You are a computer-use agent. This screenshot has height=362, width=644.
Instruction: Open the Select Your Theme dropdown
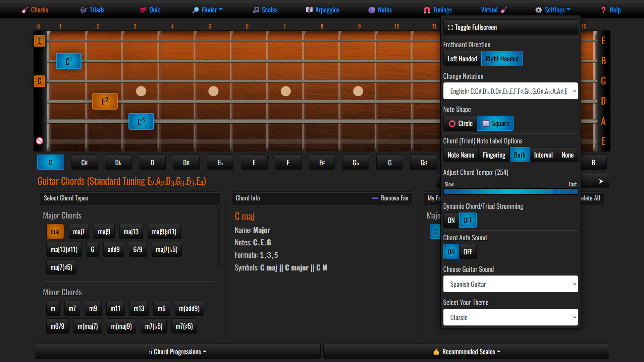pyautogui.click(x=510, y=317)
